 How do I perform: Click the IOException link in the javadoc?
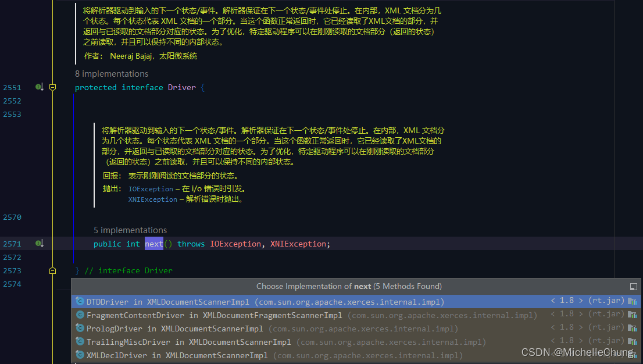click(151, 188)
